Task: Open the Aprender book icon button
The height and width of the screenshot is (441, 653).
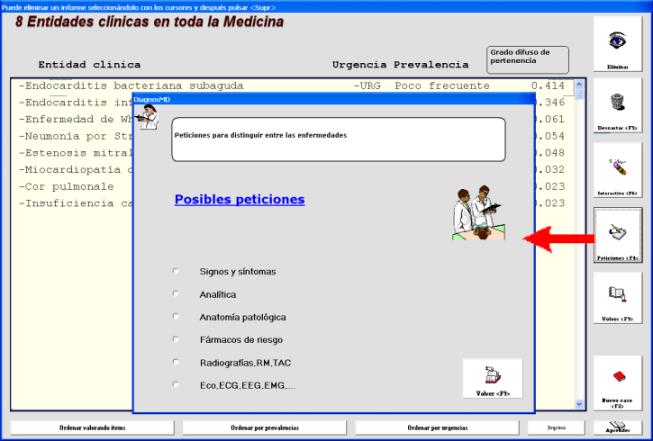Action: (x=618, y=427)
